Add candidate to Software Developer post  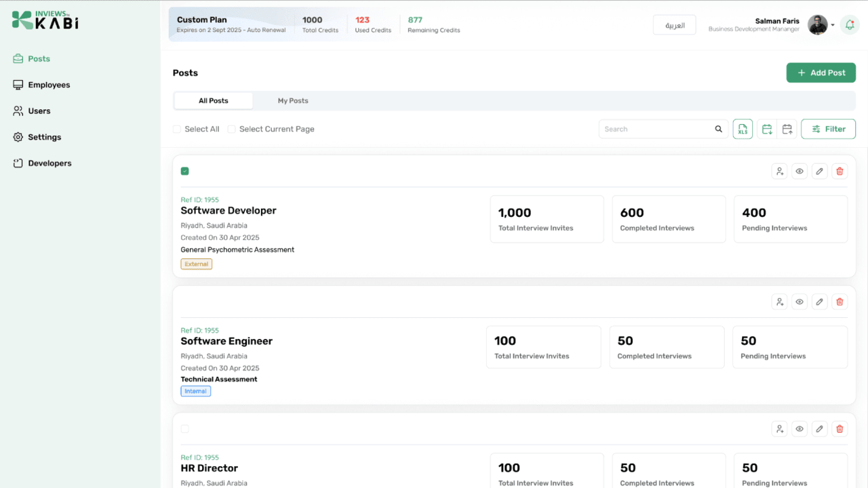780,171
